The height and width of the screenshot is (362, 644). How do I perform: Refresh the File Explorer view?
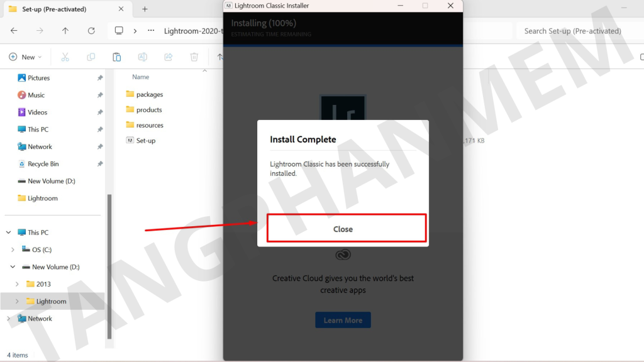coord(91,31)
